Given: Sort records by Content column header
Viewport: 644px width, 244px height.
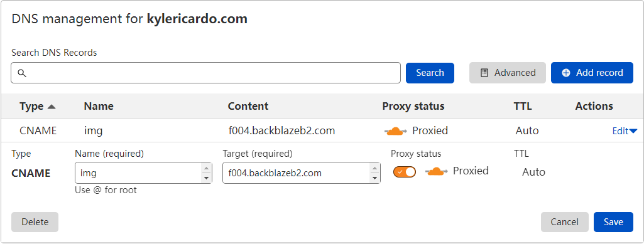Looking at the screenshot, I should pyautogui.click(x=248, y=106).
